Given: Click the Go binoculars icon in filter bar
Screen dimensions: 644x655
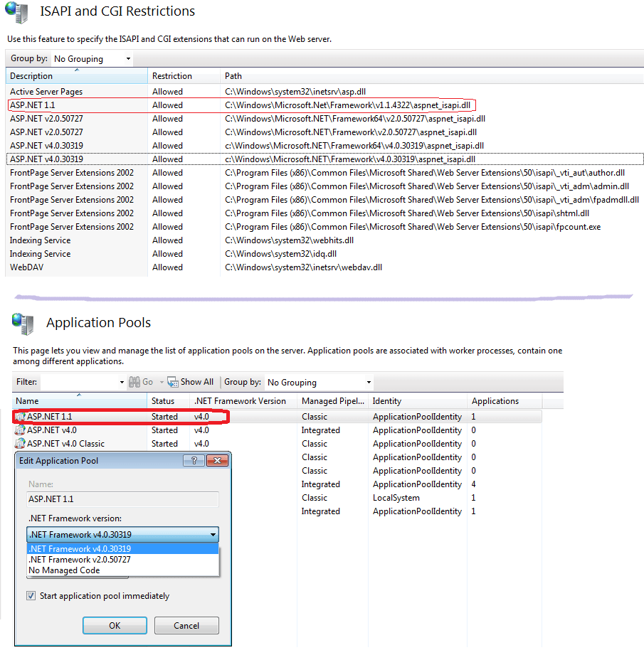Looking at the screenshot, I should point(134,382).
